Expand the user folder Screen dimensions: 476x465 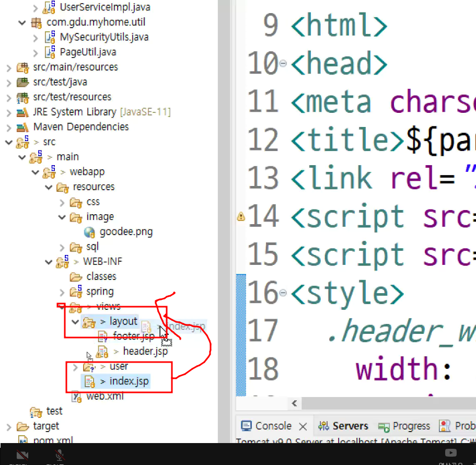pos(75,368)
